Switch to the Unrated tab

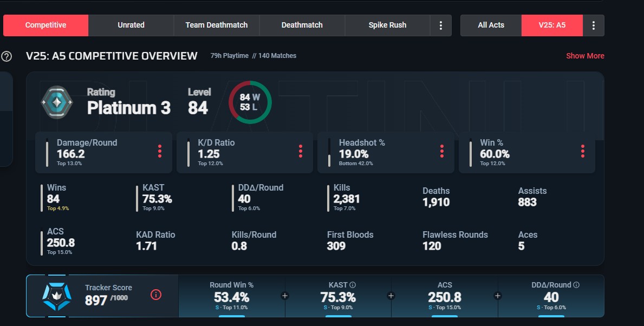(131, 25)
